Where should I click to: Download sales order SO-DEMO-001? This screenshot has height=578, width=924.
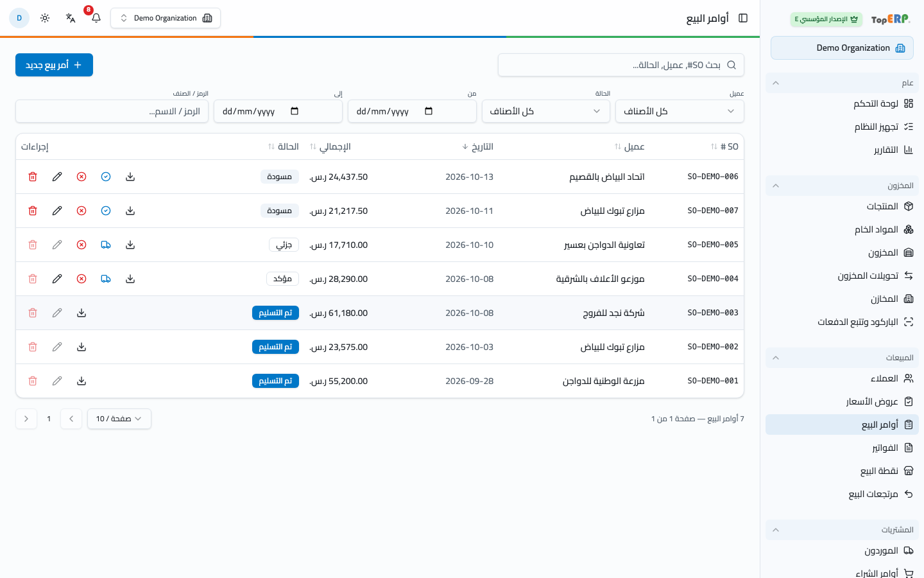point(81,381)
